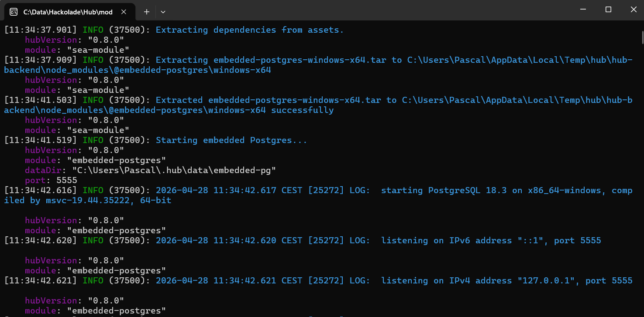Select the C:\Data\Hackolade\Hub tab
Screen dimensions: 644x317
click(x=68, y=12)
